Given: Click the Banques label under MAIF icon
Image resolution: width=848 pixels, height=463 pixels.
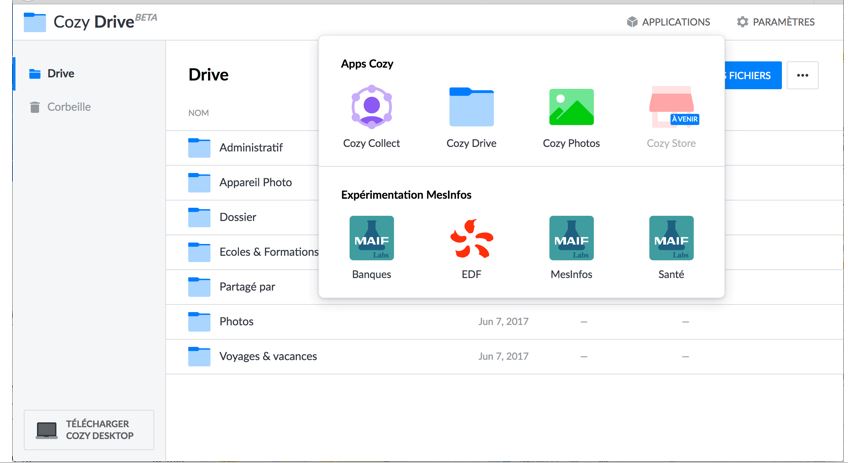Looking at the screenshot, I should click(x=372, y=274).
